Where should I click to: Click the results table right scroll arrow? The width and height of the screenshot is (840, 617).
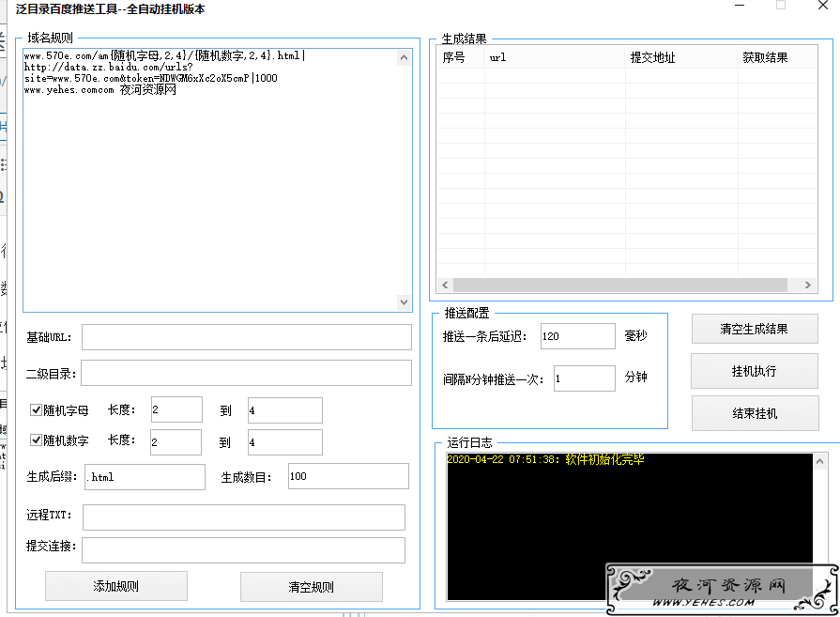click(x=808, y=285)
